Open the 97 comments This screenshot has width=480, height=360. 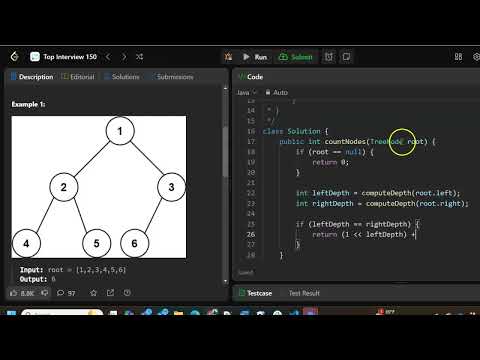point(66,293)
